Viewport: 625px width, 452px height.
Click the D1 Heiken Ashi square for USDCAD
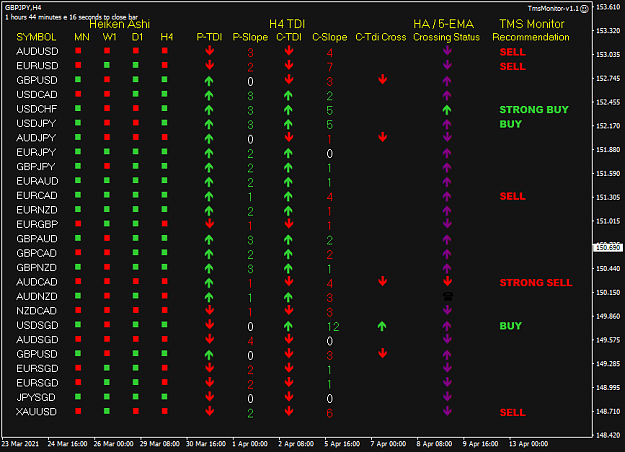tap(136, 94)
